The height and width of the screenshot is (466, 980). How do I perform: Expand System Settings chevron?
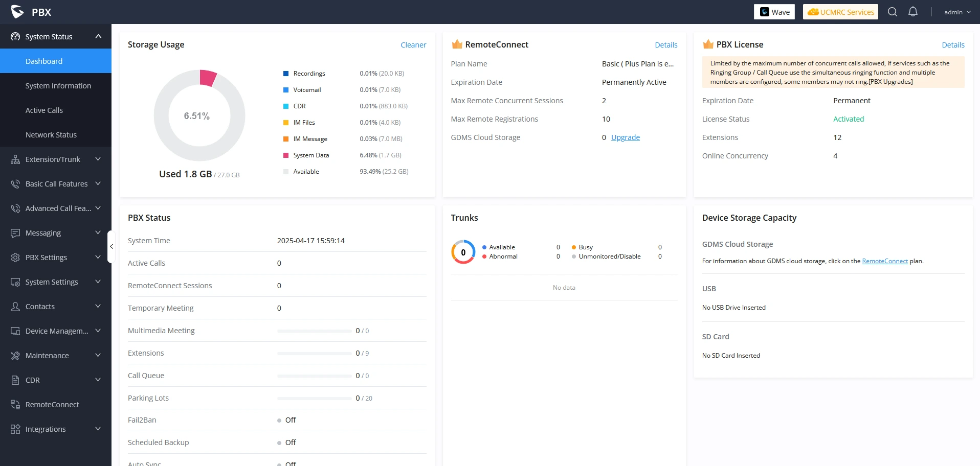tap(98, 282)
